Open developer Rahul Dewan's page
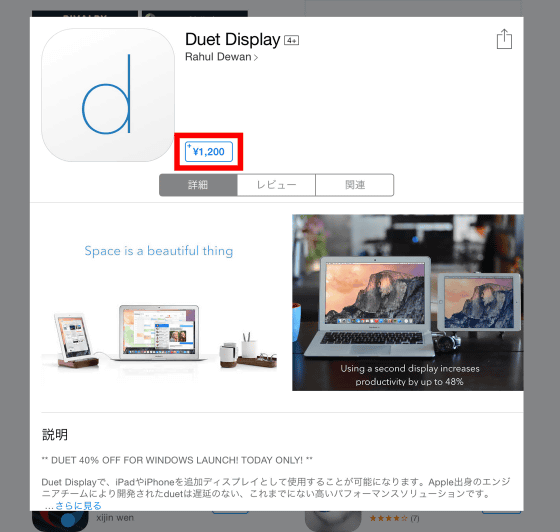This screenshot has height=532, width=560. coord(221,57)
